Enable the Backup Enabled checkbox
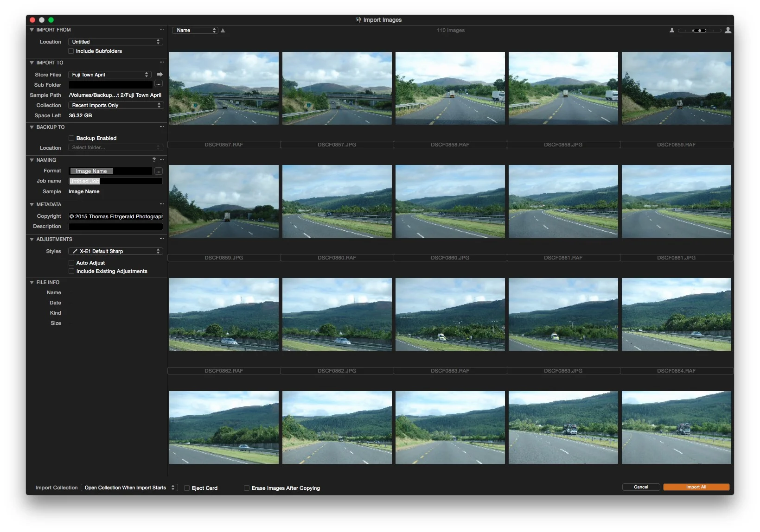The height and width of the screenshot is (532, 760). (x=71, y=138)
